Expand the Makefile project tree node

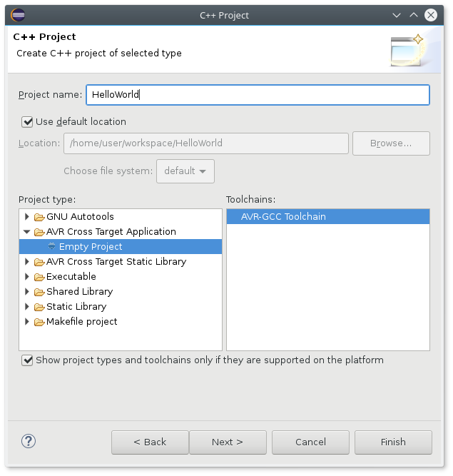pyautogui.click(x=26, y=321)
